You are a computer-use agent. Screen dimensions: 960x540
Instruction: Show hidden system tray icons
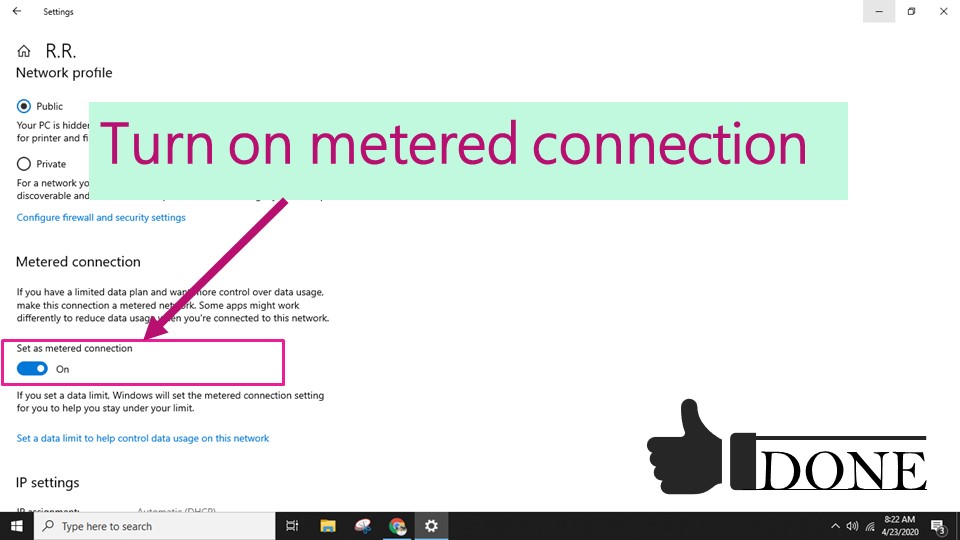click(x=835, y=526)
